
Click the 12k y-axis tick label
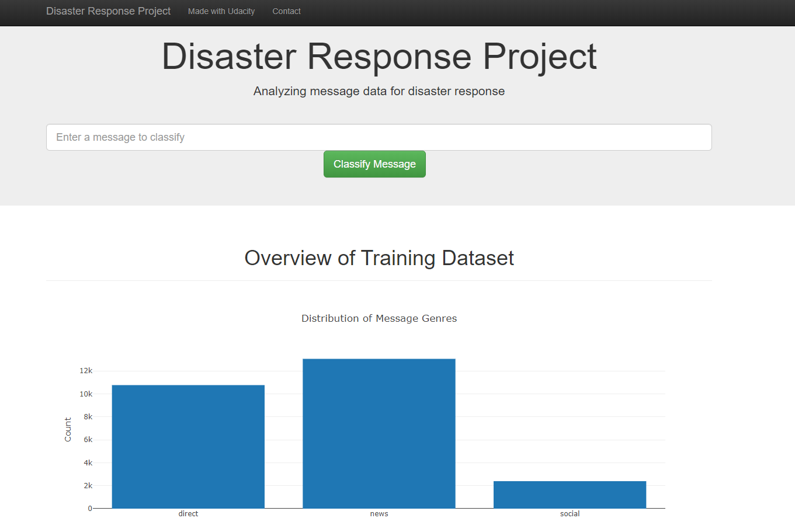[86, 371]
